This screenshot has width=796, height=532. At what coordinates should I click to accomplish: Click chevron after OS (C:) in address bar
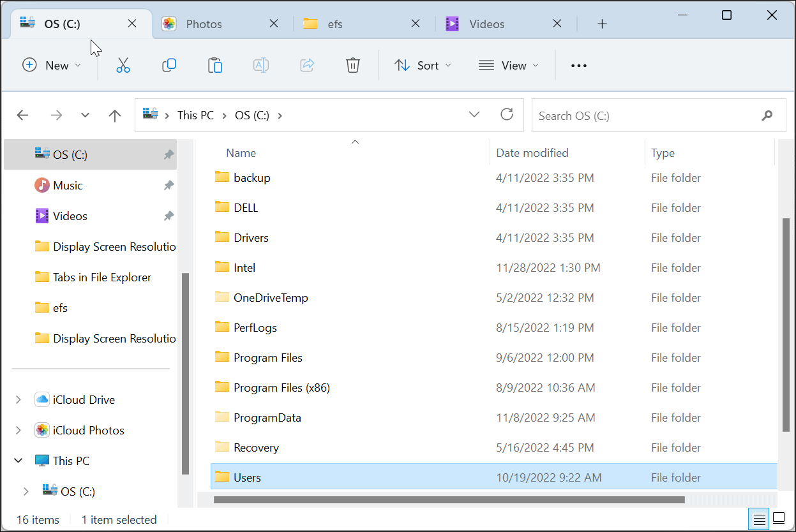(x=279, y=115)
